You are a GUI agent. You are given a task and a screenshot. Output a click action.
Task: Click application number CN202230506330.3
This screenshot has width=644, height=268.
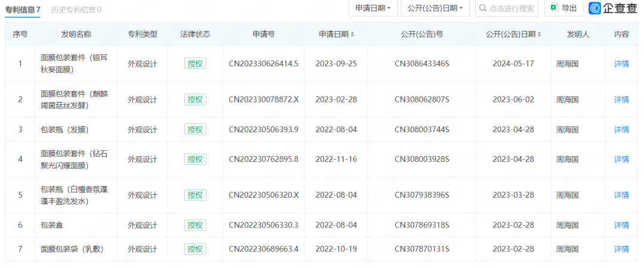coord(263,225)
